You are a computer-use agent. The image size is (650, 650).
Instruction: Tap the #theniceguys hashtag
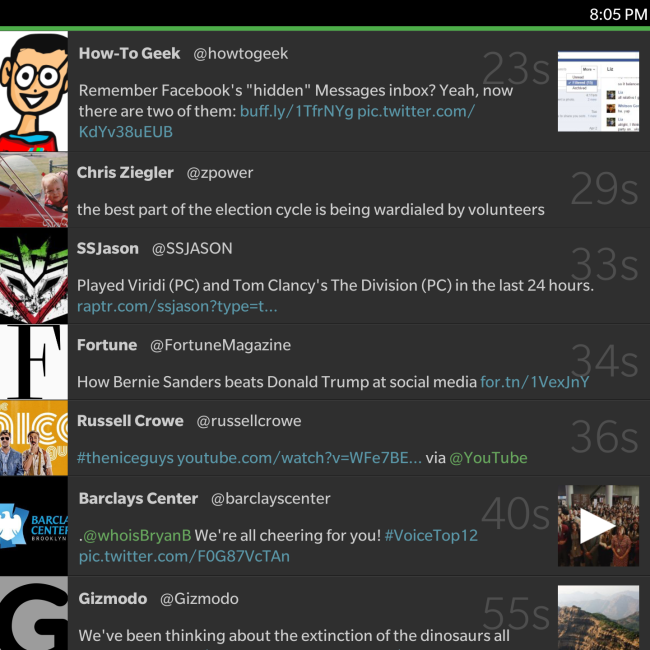click(x=125, y=458)
